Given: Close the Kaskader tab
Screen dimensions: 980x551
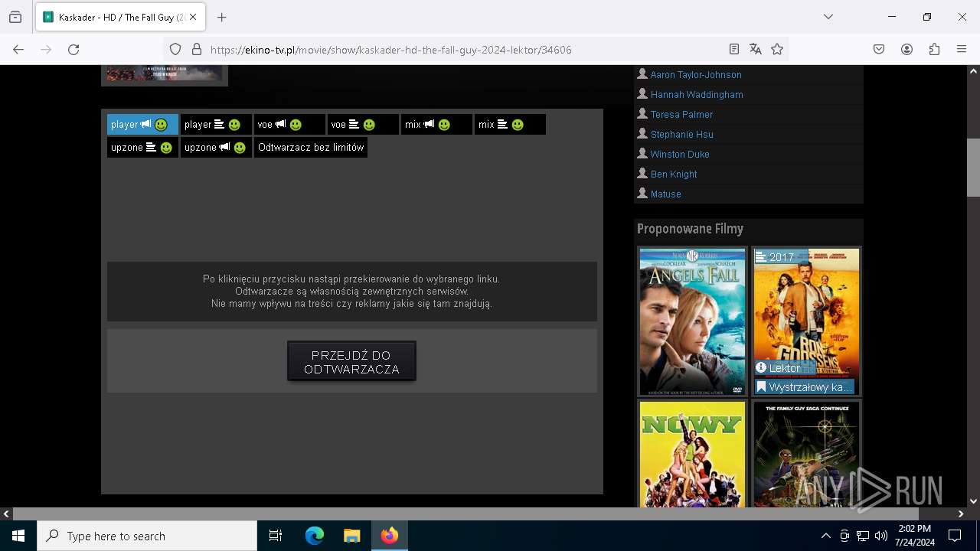Looking at the screenshot, I should (x=194, y=17).
